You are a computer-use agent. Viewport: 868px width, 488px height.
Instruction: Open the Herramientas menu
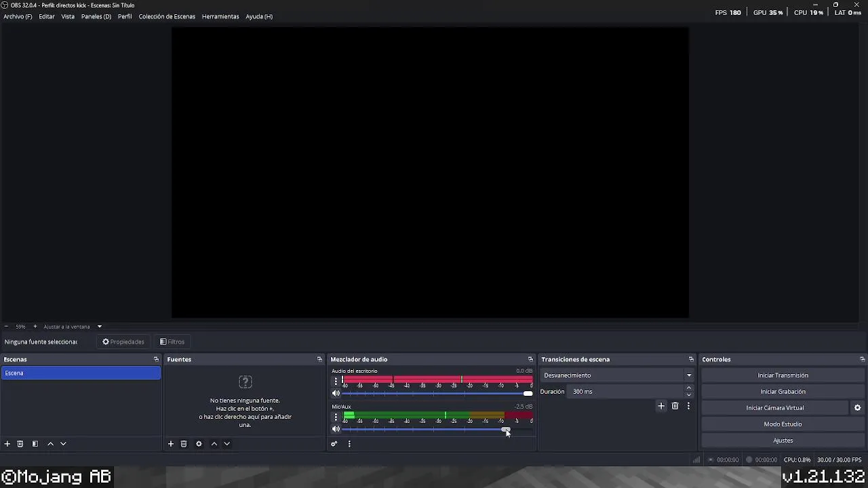pos(220,16)
